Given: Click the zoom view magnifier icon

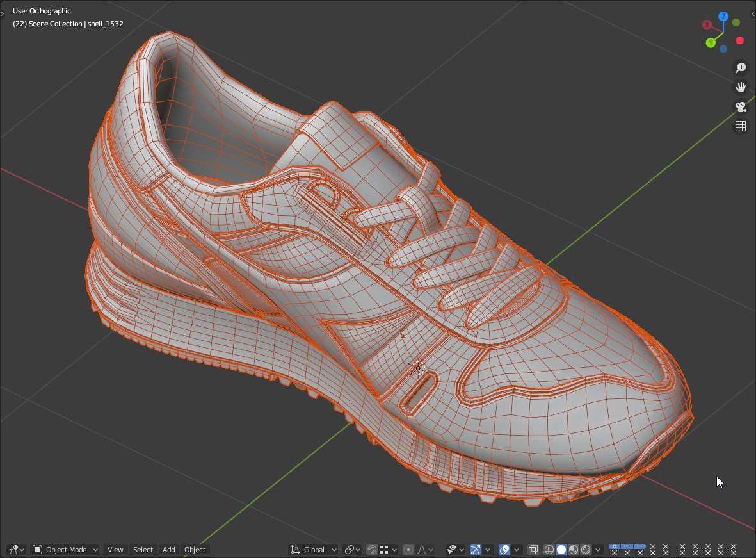Looking at the screenshot, I should (741, 68).
